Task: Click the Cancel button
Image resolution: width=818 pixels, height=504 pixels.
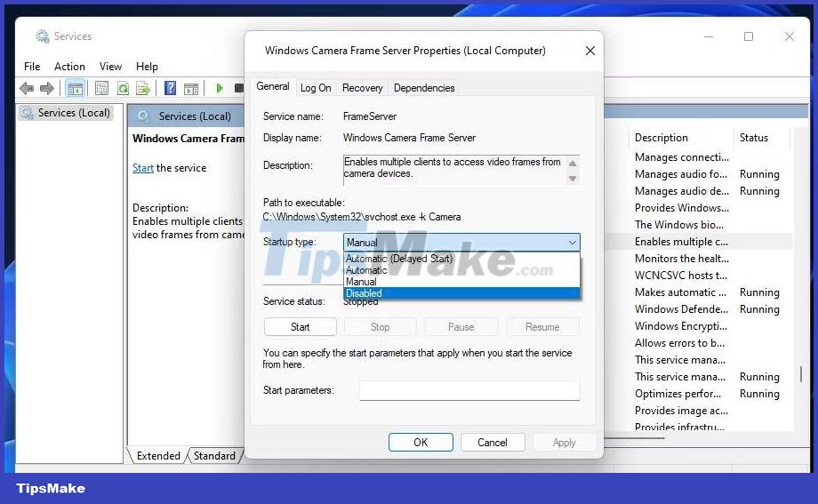Action: click(492, 443)
